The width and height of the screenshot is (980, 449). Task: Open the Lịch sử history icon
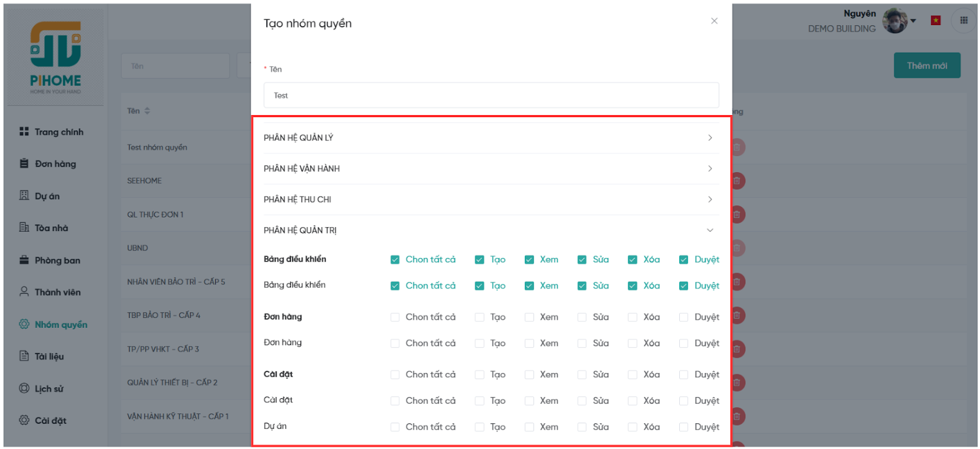coord(24,388)
